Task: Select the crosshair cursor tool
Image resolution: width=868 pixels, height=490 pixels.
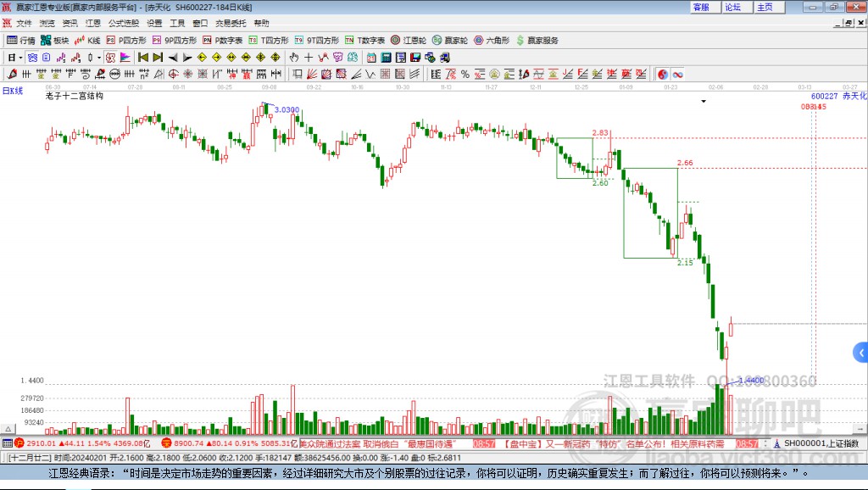Action: pos(309,58)
